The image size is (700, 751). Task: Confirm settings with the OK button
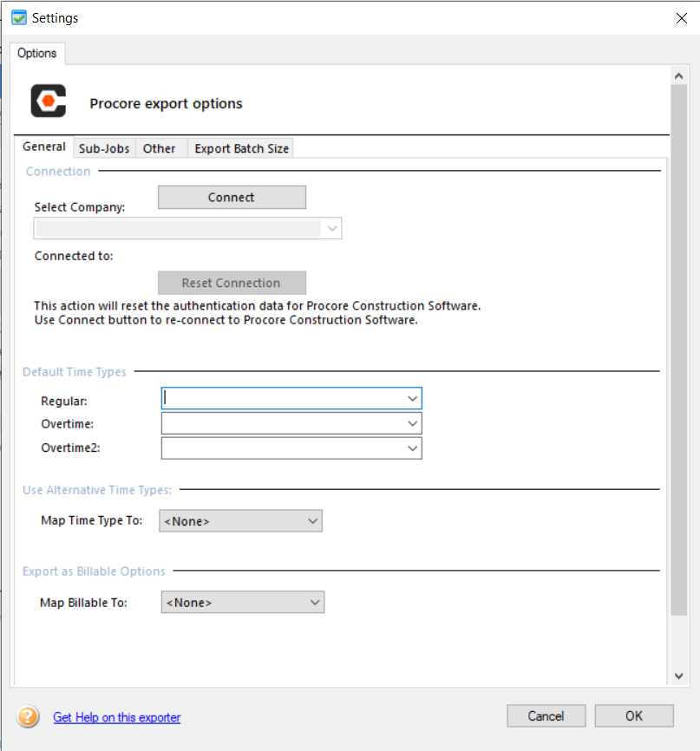tap(634, 716)
